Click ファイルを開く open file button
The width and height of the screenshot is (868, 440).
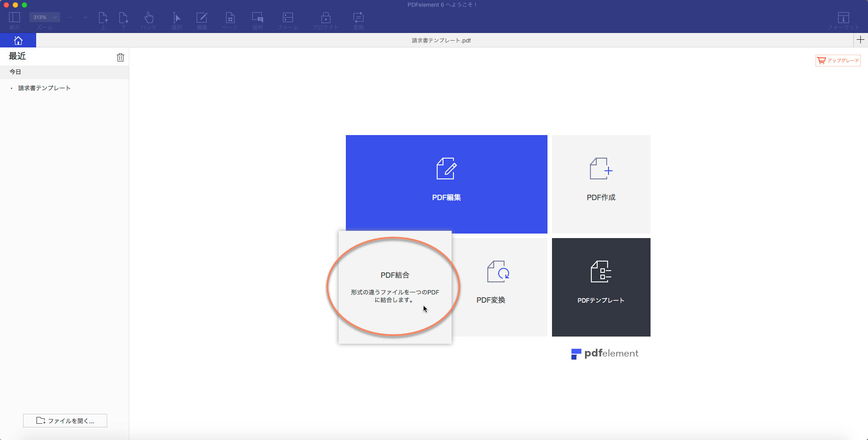[65, 421]
